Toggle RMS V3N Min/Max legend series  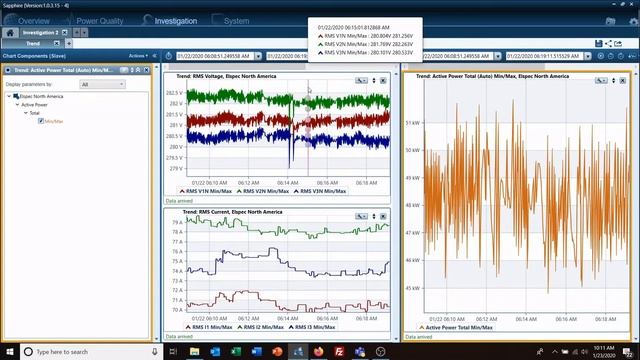(x=320, y=191)
